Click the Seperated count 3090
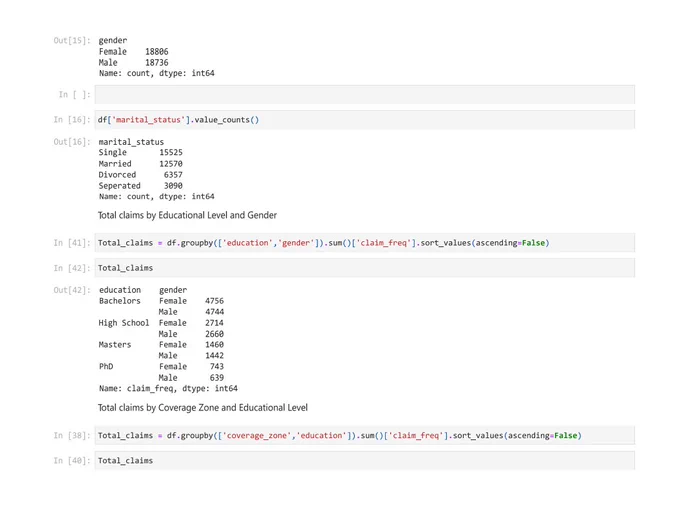This screenshot has height=525, width=680. 173,186
